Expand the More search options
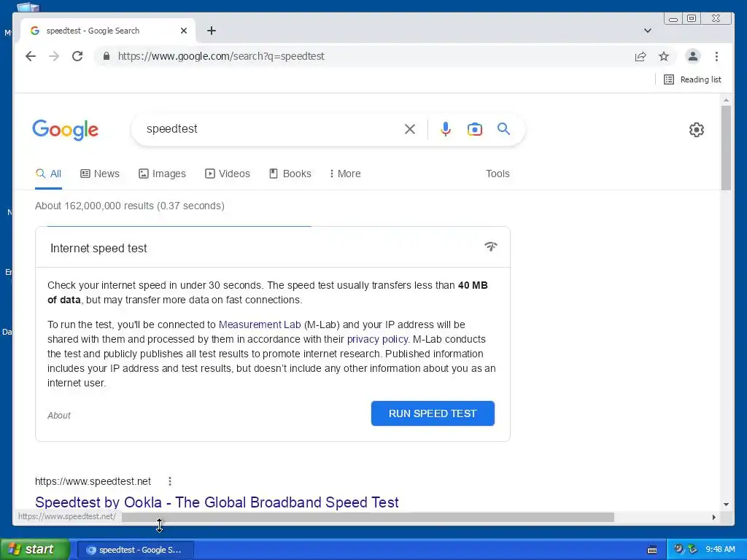 tap(345, 174)
